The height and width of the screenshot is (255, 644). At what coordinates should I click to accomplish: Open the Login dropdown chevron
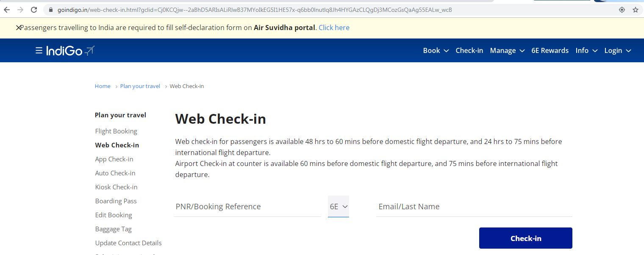pyautogui.click(x=628, y=51)
